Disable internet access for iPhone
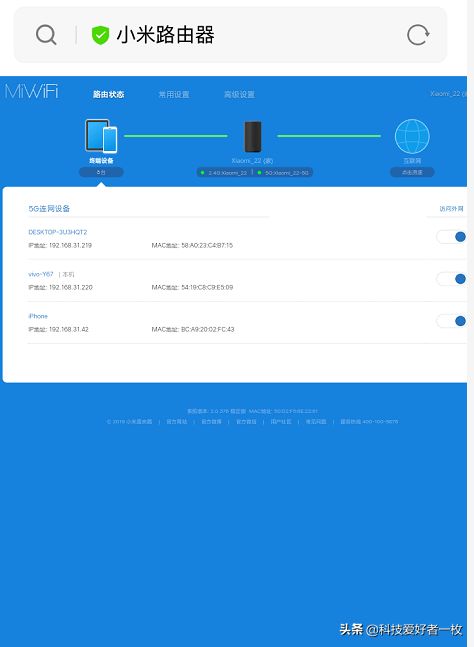Image resolution: width=474 pixels, height=647 pixels. [451, 321]
